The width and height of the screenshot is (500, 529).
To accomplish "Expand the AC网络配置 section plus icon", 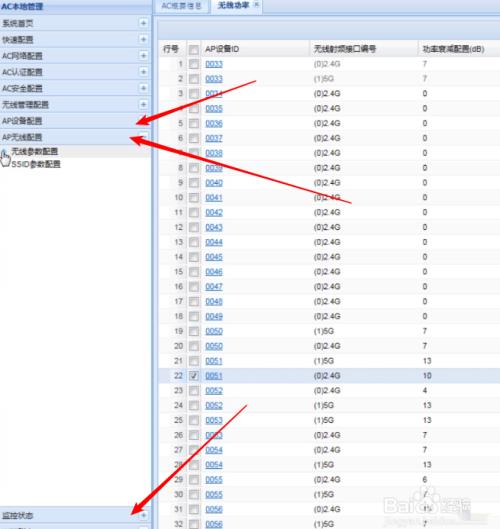I will [x=143, y=55].
